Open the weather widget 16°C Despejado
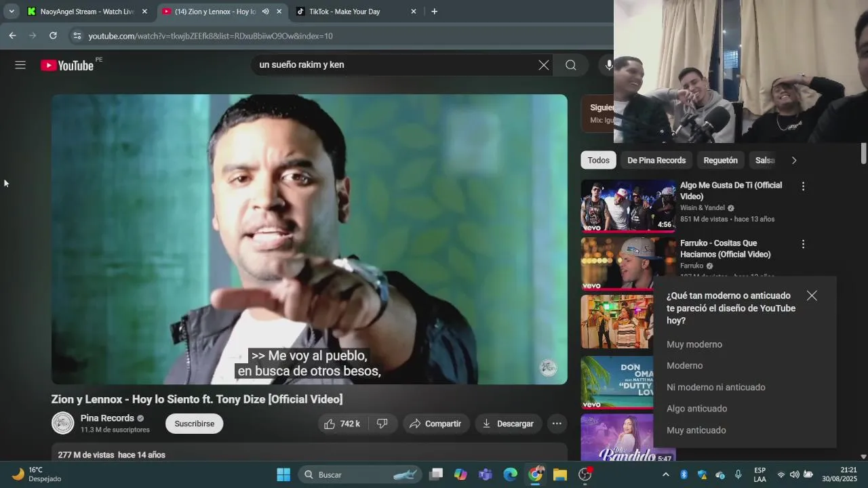 pyautogui.click(x=37, y=474)
